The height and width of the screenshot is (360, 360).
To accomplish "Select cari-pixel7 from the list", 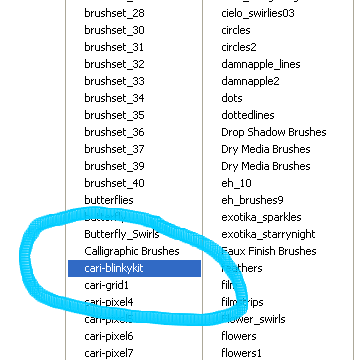I will point(109,353).
